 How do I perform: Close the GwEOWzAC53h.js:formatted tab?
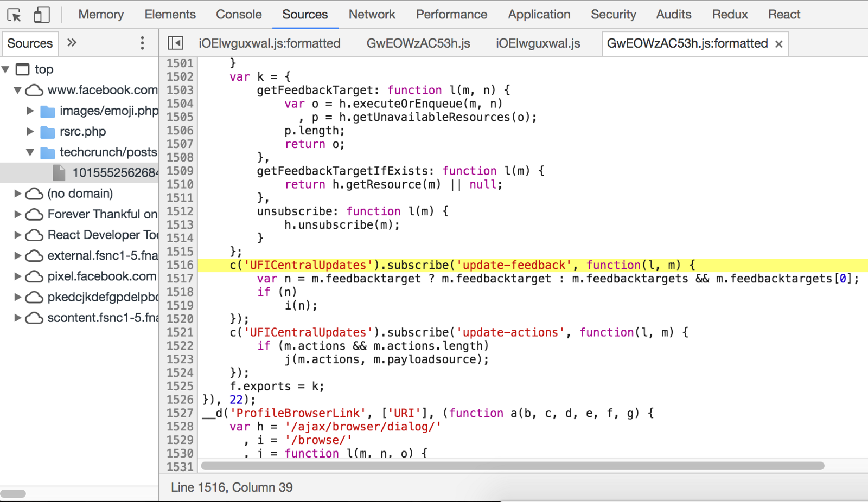(x=780, y=43)
